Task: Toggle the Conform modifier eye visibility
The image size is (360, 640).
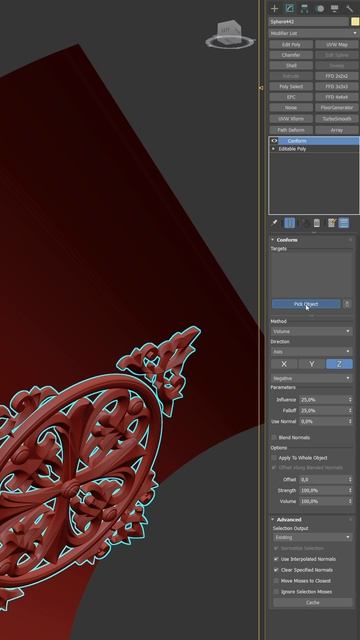Action: pyautogui.click(x=274, y=141)
